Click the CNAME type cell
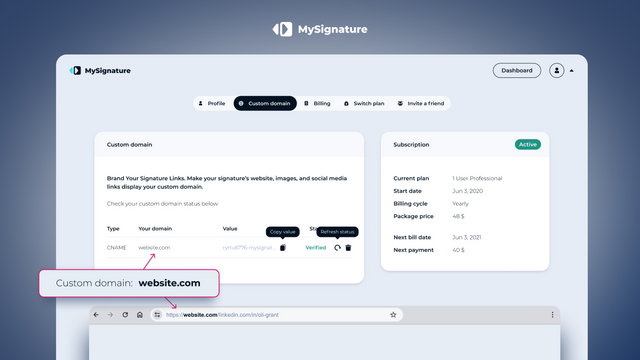The image size is (640, 360). point(117,248)
